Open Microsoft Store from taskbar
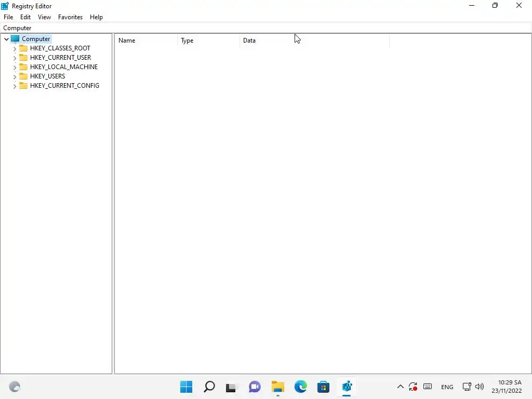 (x=323, y=387)
